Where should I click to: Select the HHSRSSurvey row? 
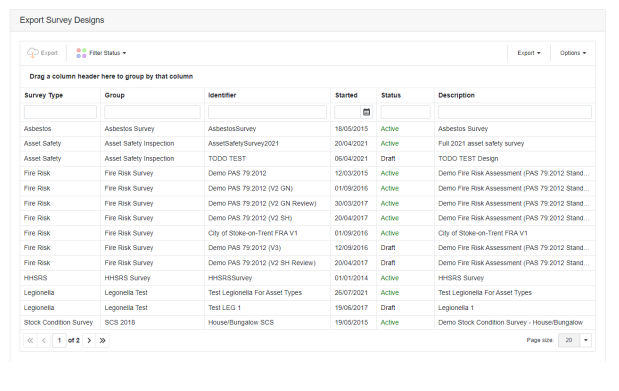308,278
